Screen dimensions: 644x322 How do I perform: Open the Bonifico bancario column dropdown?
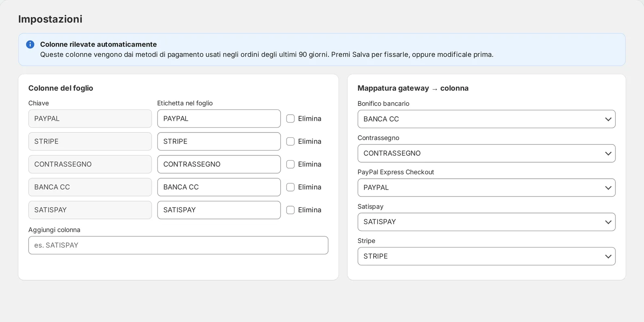486,119
